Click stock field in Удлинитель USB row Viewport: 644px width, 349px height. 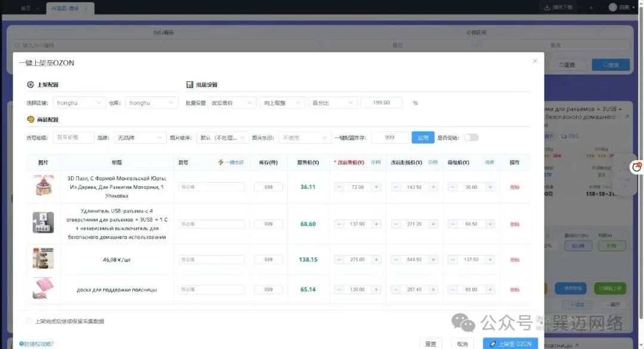click(x=268, y=224)
